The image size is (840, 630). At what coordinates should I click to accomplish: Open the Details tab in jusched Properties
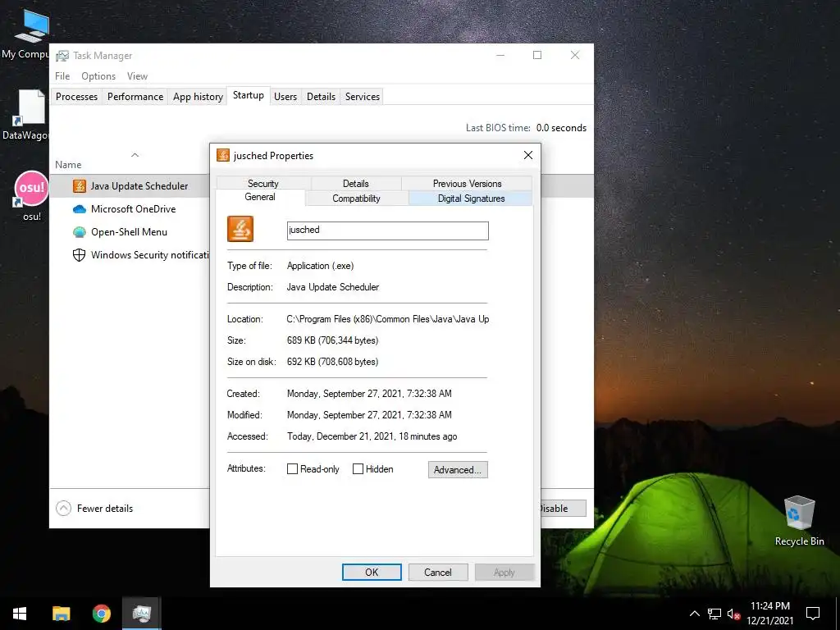pyautogui.click(x=356, y=183)
